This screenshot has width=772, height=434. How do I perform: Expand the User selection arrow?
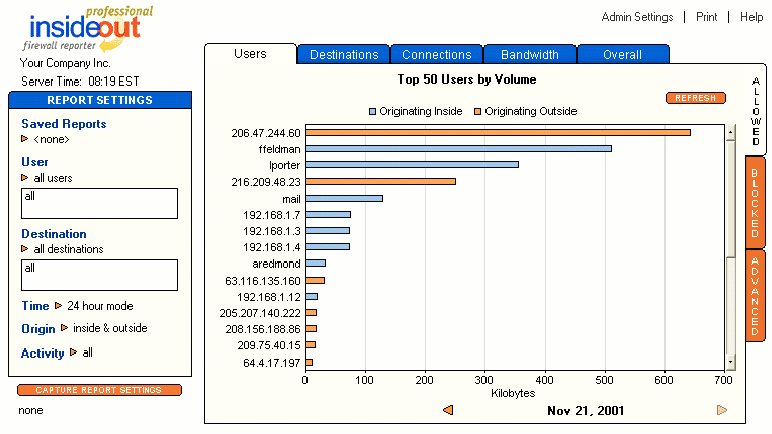click(x=26, y=177)
